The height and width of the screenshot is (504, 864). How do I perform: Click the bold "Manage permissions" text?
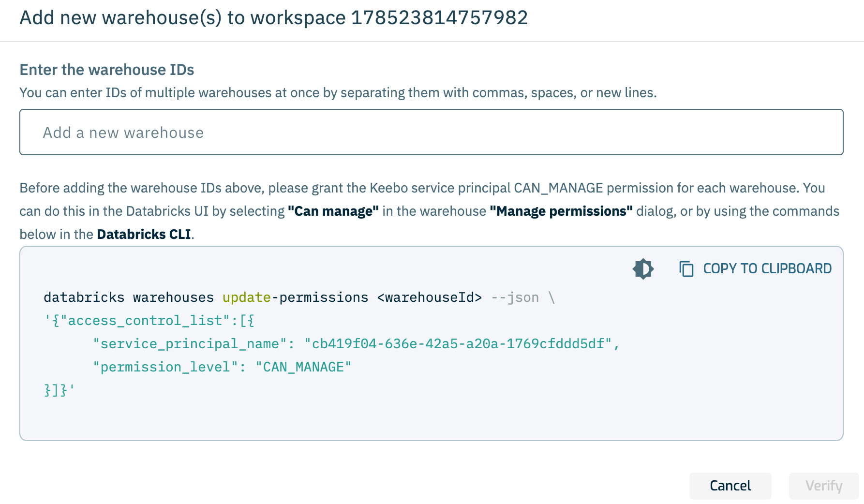(x=561, y=211)
